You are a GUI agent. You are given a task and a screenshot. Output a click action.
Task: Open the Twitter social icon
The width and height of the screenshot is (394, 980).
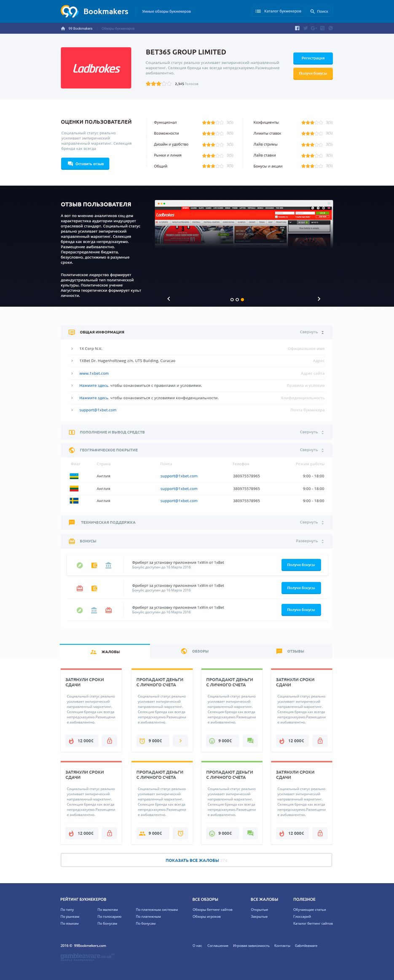[306, 28]
